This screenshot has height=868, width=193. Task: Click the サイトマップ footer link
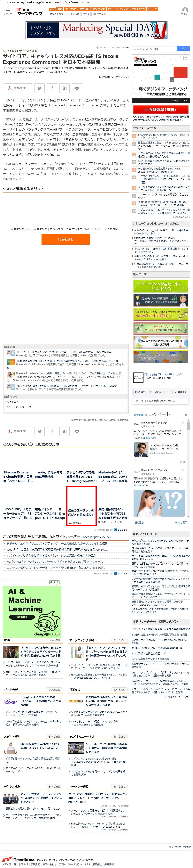coord(175,847)
